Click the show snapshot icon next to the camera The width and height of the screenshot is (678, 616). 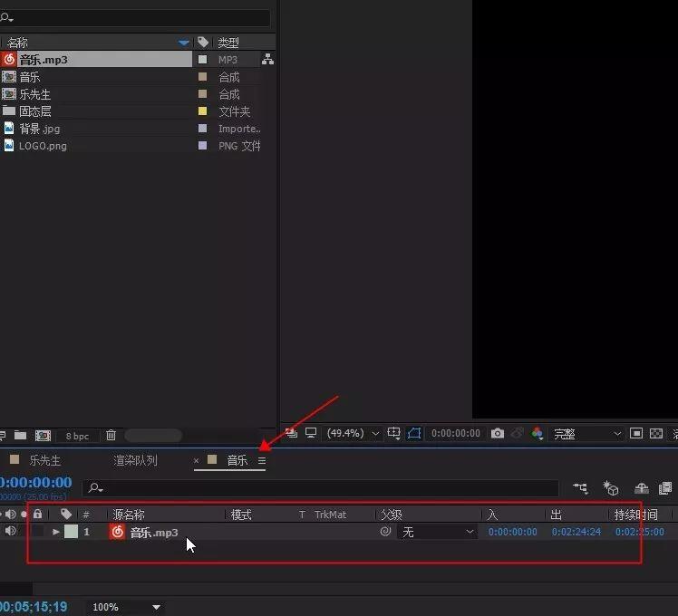(x=518, y=433)
